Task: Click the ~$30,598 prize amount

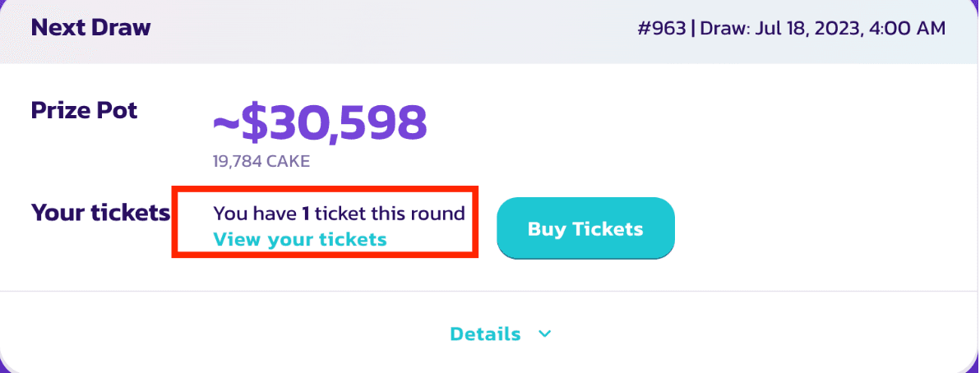Action: pyautogui.click(x=321, y=123)
